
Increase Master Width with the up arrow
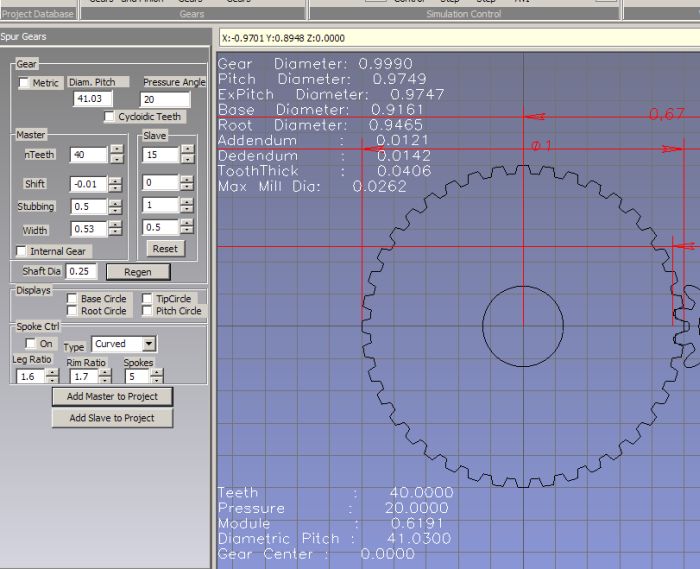point(115,224)
